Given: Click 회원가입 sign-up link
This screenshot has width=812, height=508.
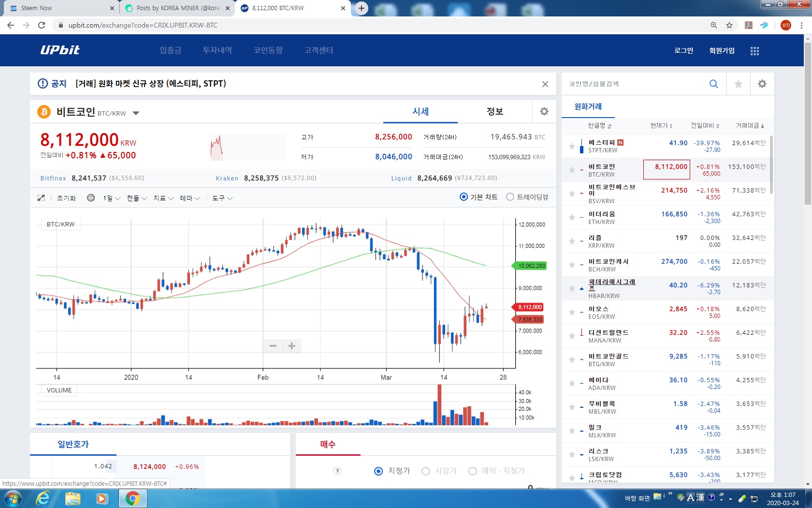Looking at the screenshot, I should pos(722,51).
